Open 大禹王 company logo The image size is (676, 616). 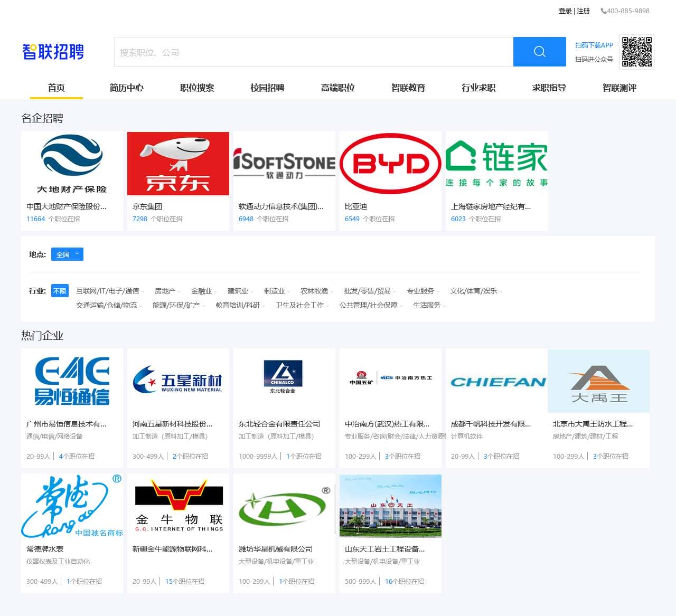pos(599,381)
